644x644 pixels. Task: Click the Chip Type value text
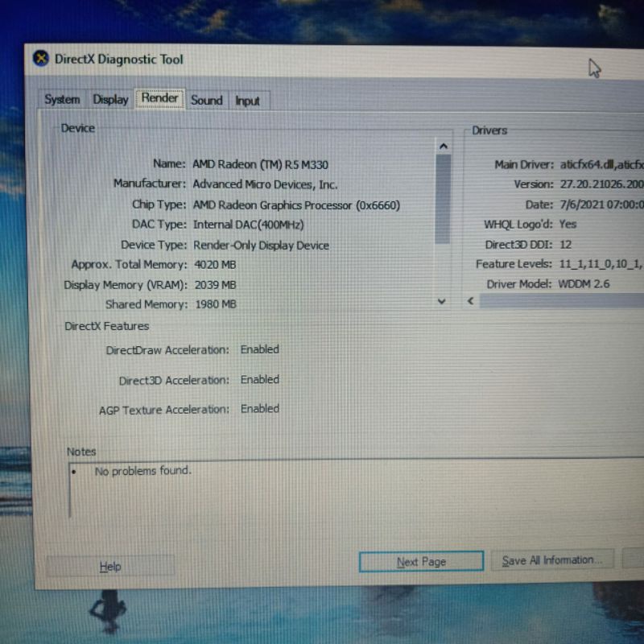click(295, 204)
